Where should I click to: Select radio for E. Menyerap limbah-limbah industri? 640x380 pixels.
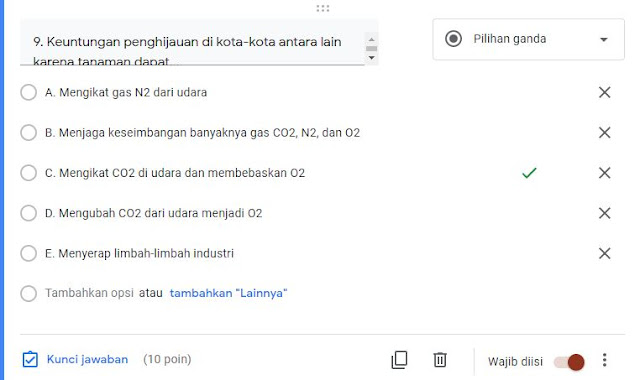(29, 253)
